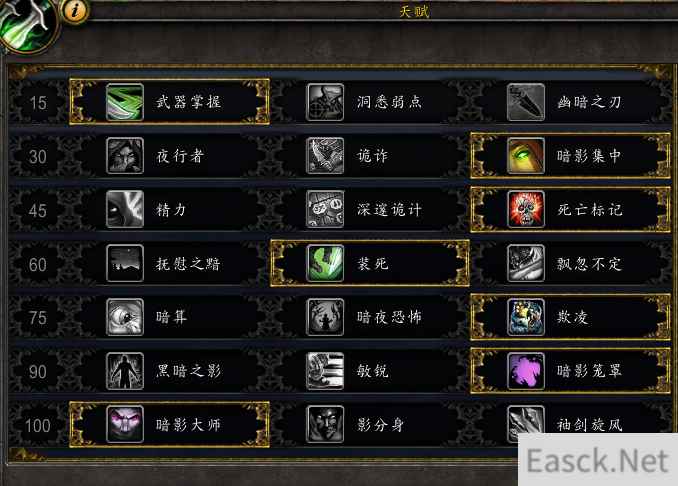Select the 装死 green talent icon
678x486 pixels.
[325, 263]
